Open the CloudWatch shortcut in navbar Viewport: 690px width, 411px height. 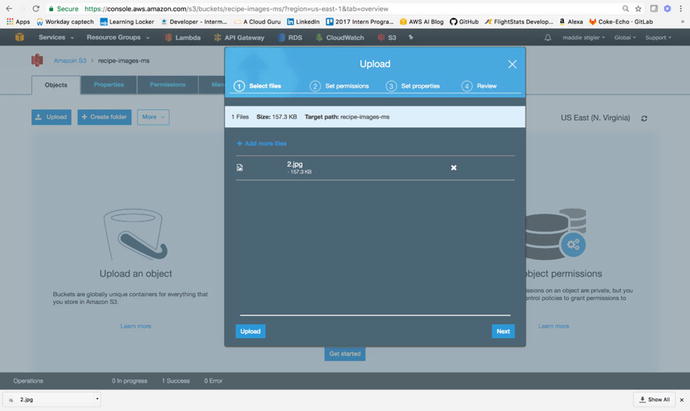pos(345,37)
